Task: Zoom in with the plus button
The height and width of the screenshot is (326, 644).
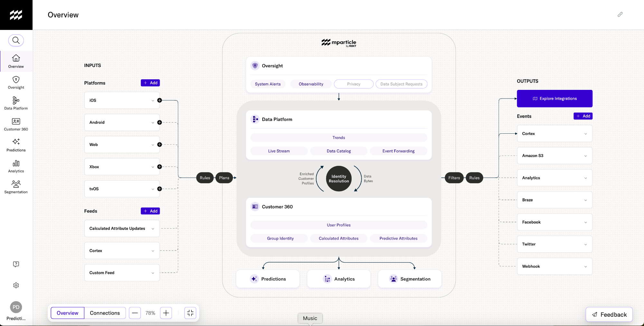Action: (166, 313)
